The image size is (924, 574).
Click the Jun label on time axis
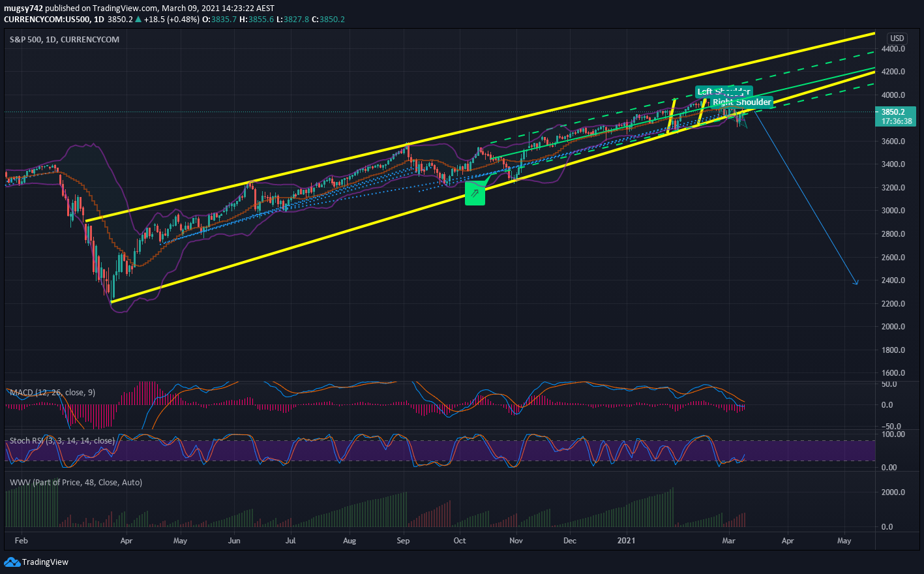point(234,541)
